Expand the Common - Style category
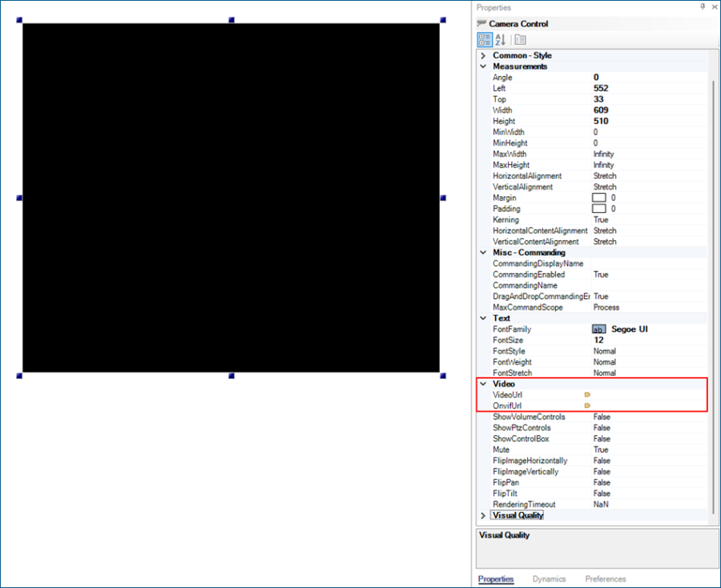 483,55
